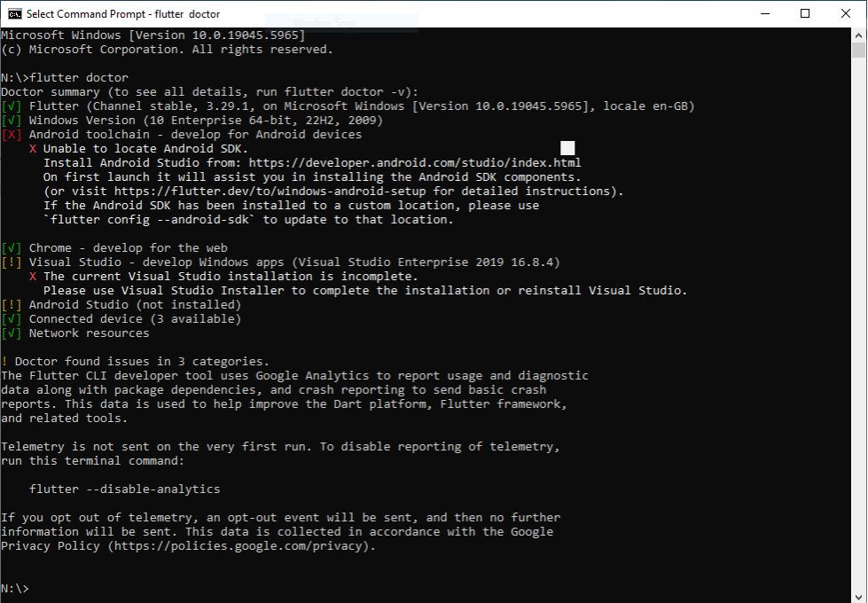Image resolution: width=868 pixels, height=603 pixels.
Task: Click the white block cursor square
Action: (x=567, y=147)
